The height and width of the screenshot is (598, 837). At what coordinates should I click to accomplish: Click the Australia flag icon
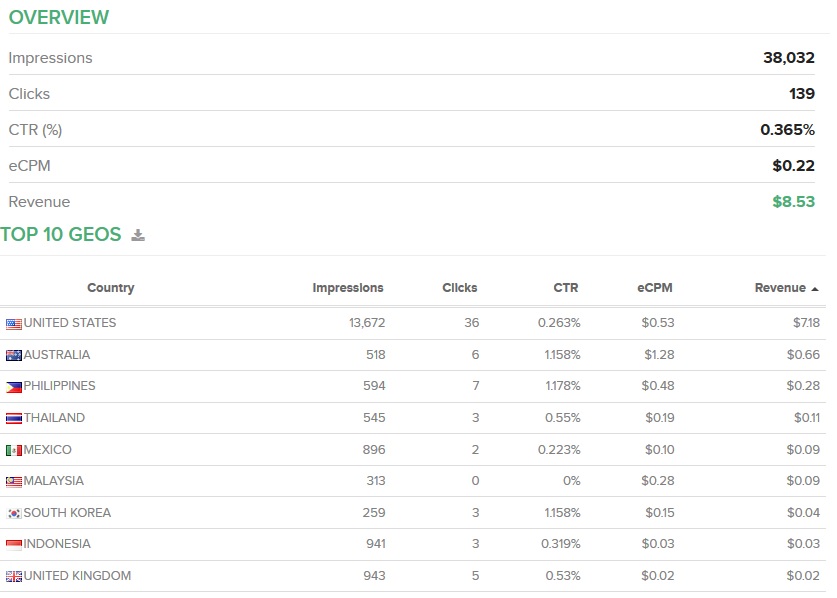click(14, 355)
